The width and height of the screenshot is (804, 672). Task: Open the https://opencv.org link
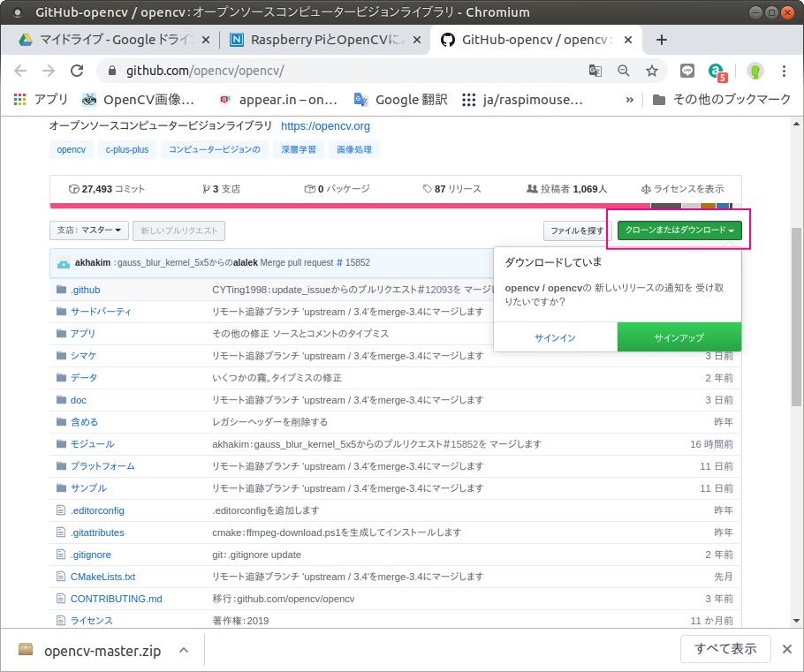[x=325, y=126]
